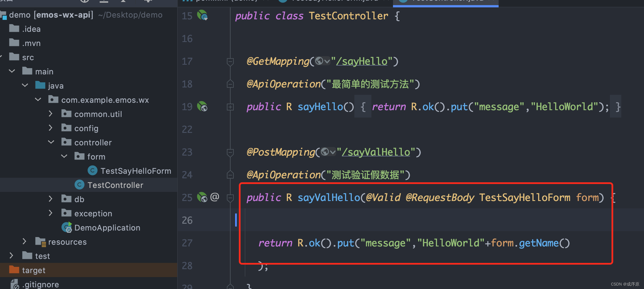The height and width of the screenshot is (289, 644).
Task: Click the "最简单的测试方法" string on line 18
Action: pos(370,84)
